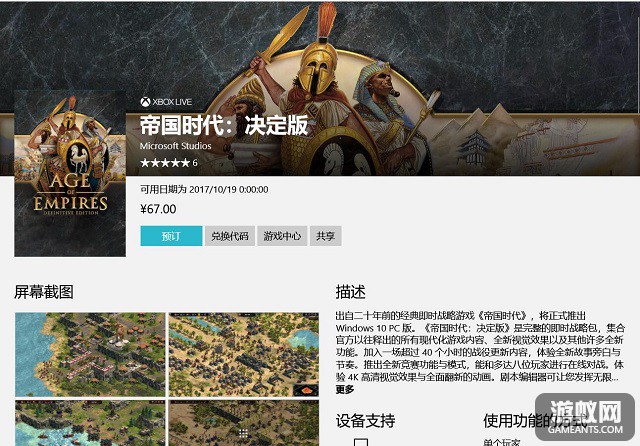Open second screenshot with river settlement
The height and width of the screenshot is (446, 640).
coord(244,355)
